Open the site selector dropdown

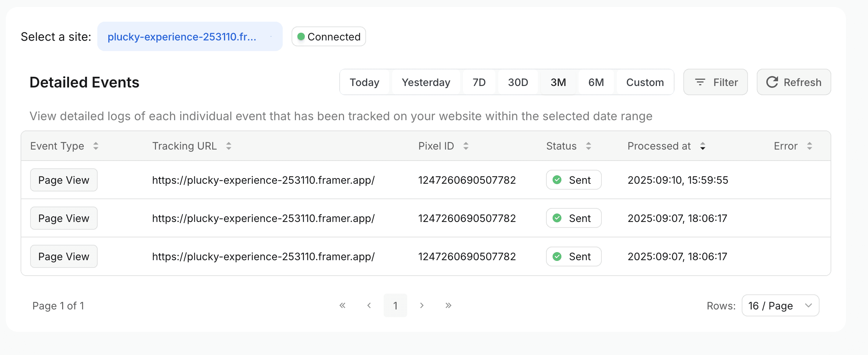[x=189, y=36]
